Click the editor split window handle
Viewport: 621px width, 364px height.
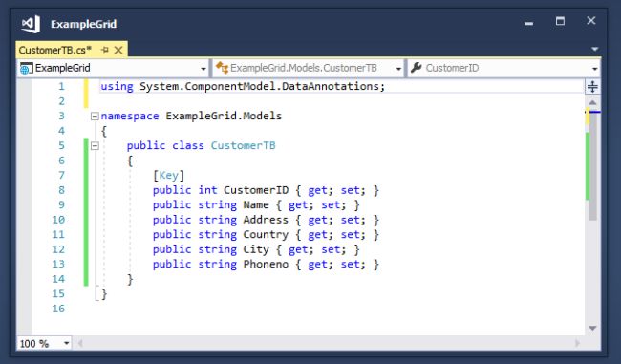[x=592, y=86]
